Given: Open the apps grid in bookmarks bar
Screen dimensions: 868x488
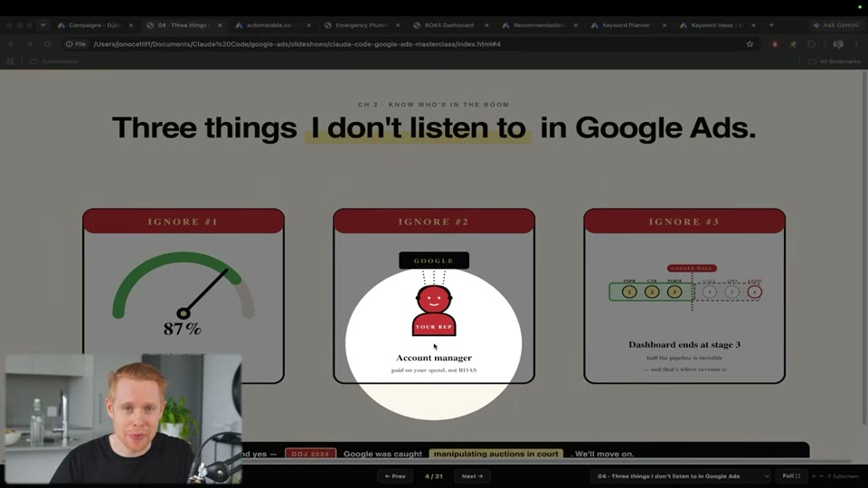Looking at the screenshot, I should 10,61.
